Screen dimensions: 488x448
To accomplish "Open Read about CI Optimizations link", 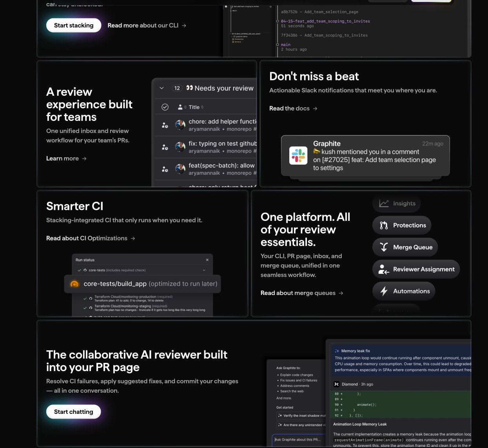I will pos(91,238).
